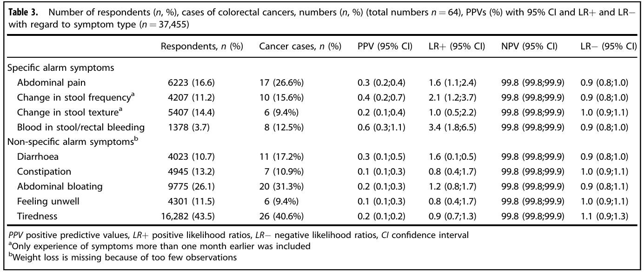Click the "Feeling unwell" row label
The height and width of the screenshot is (272, 644).
click(48, 201)
